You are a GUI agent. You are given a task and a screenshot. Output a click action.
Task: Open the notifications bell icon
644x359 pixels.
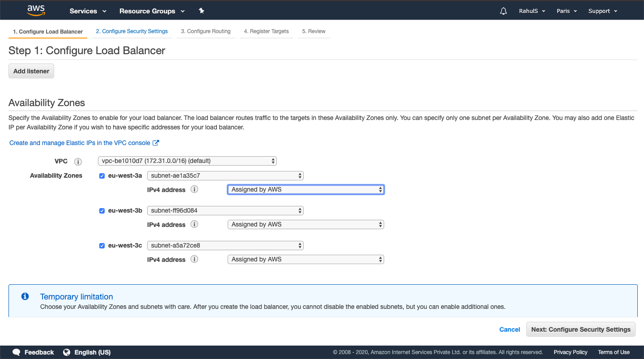503,11
